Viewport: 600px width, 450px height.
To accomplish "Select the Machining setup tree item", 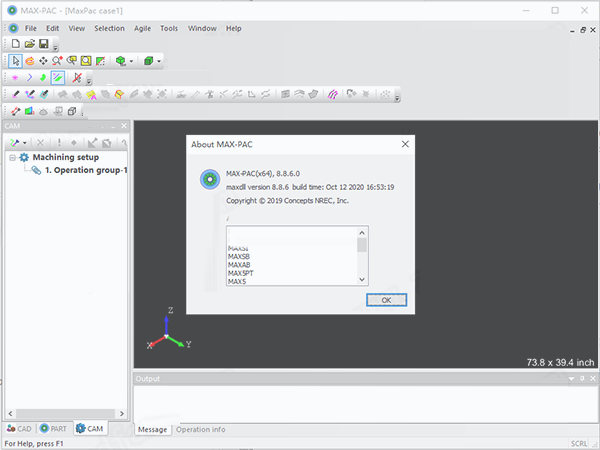I will click(x=66, y=157).
